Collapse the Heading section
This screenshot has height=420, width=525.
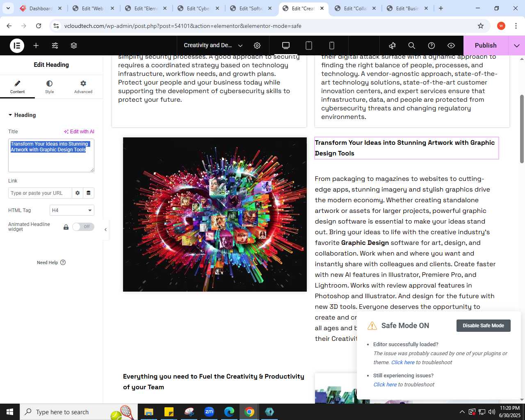tap(22, 115)
